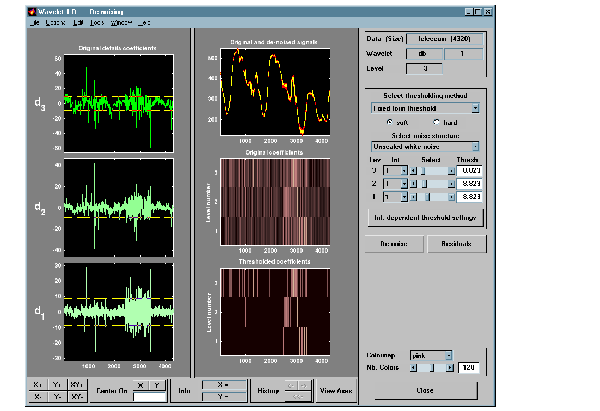
Task: Toggle the Center On X button
Action: click(141, 384)
